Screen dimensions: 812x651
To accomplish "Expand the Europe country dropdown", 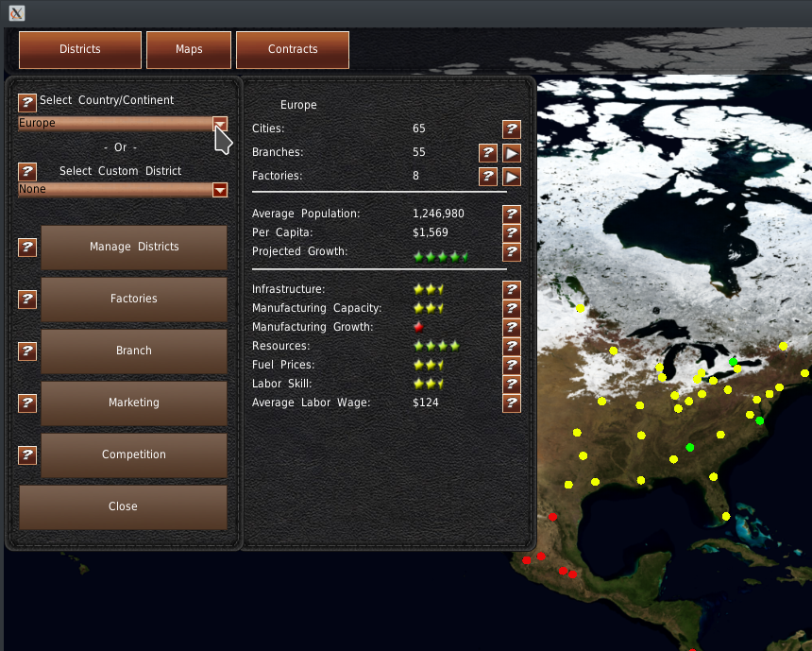I will 220,124.
